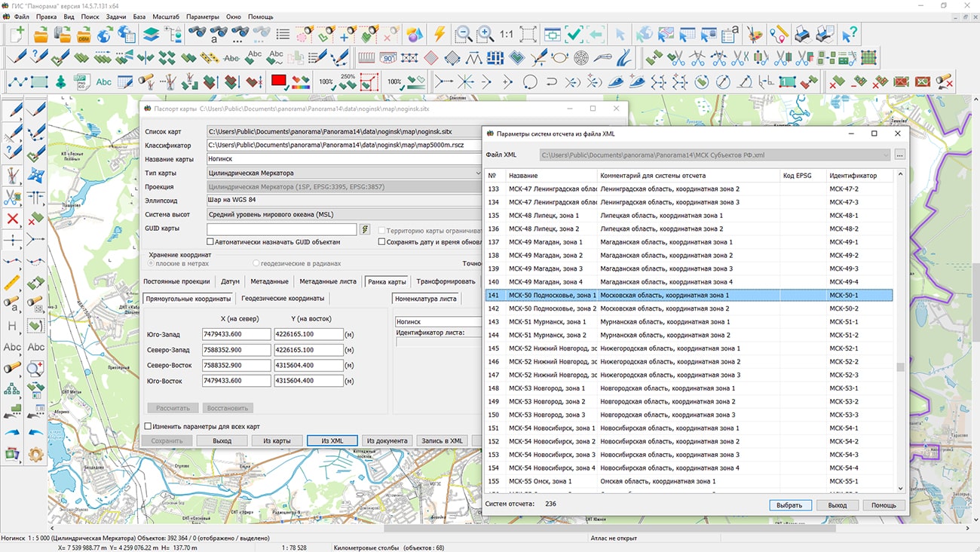Click the 'Выбрать' button
This screenshot has height=552, width=980.
789,505
